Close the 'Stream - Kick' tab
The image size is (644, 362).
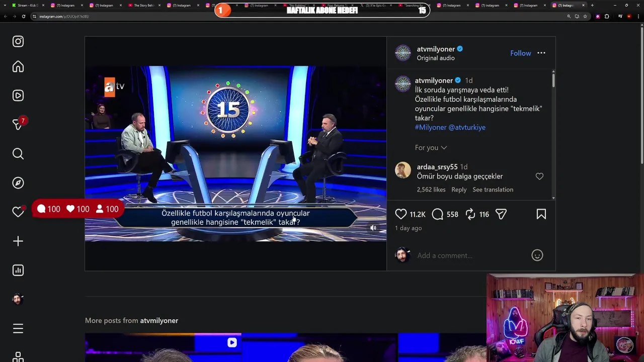tap(43, 5)
